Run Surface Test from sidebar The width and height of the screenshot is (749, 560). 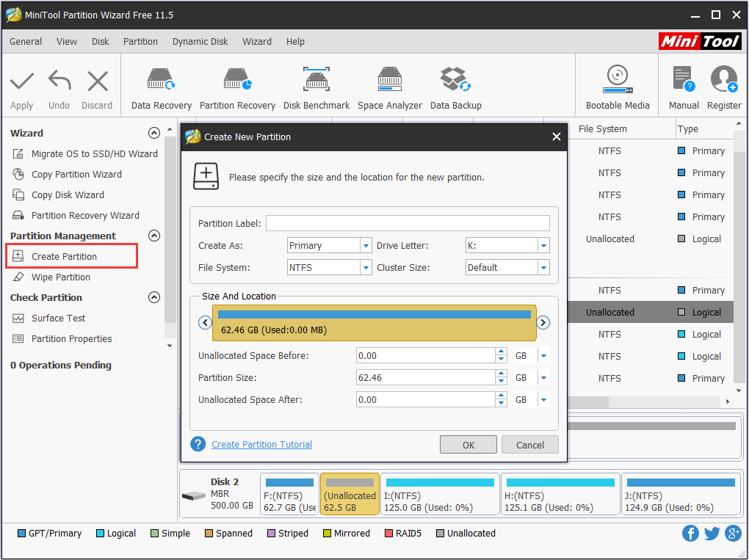click(x=48, y=318)
